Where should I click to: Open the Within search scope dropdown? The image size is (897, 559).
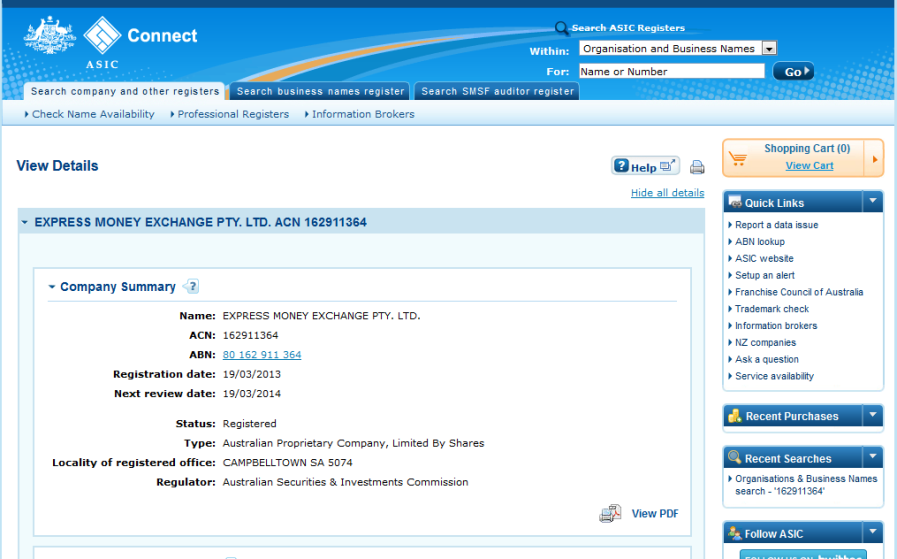[x=768, y=48]
